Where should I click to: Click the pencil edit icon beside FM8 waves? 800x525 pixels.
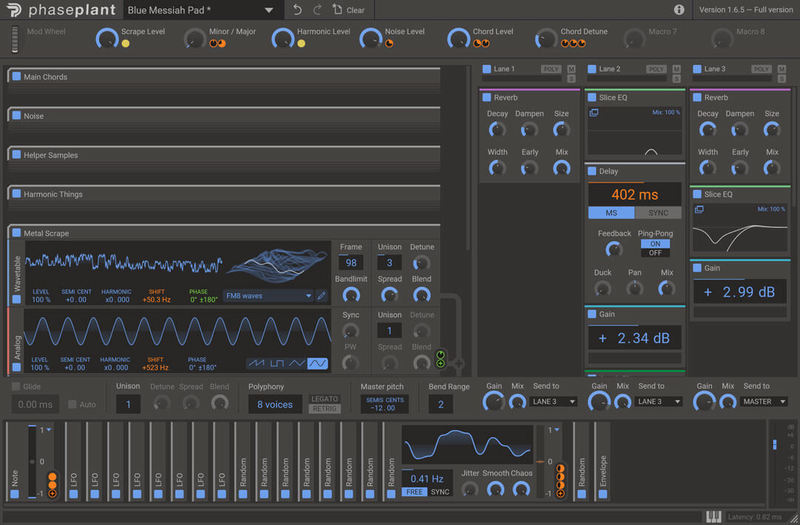pos(321,295)
